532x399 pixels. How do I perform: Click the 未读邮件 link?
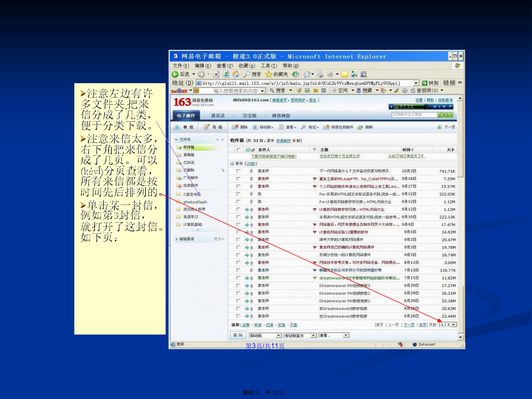click(283, 141)
